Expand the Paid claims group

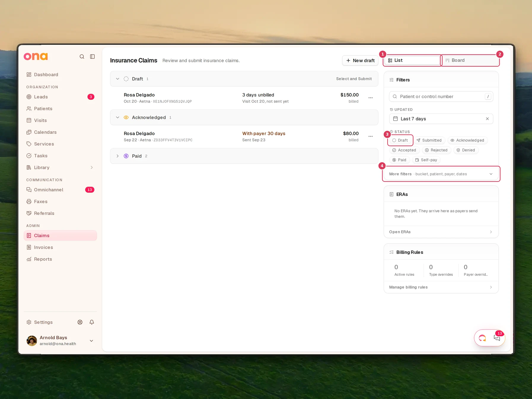[x=118, y=156]
